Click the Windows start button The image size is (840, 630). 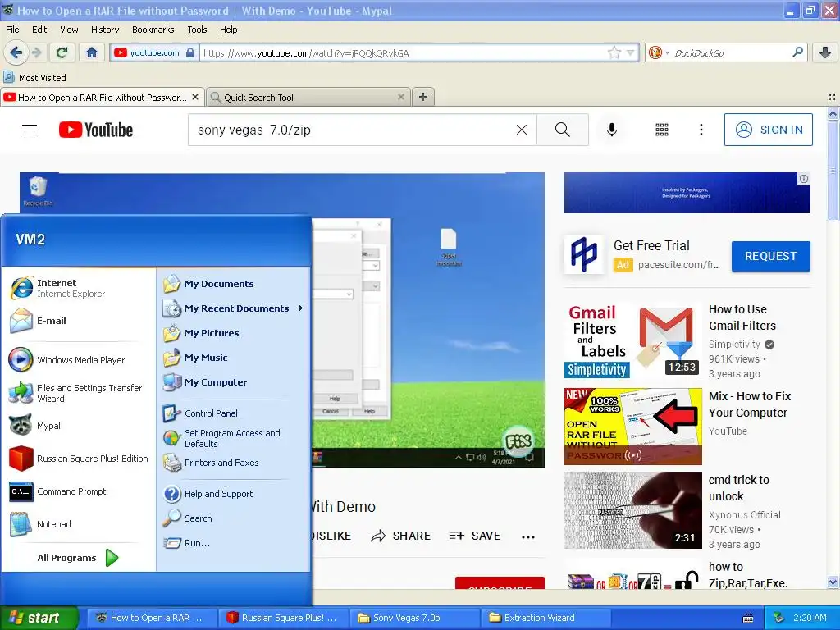(39, 618)
